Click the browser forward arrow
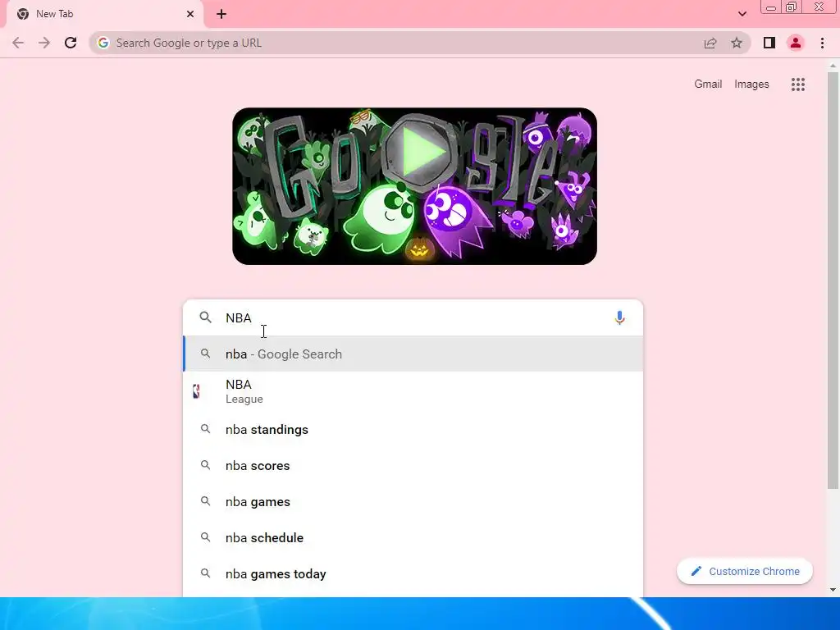The image size is (840, 630). (44, 43)
